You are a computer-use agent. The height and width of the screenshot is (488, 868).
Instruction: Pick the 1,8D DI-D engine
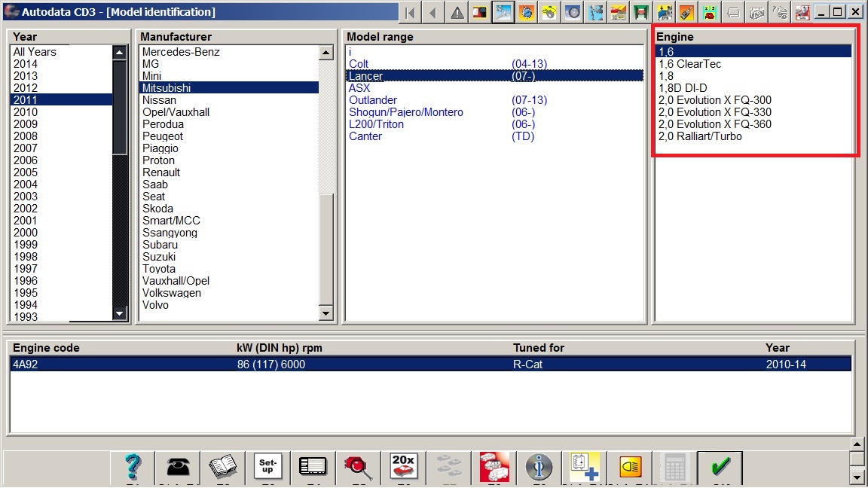pyautogui.click(x=683, y=88)
